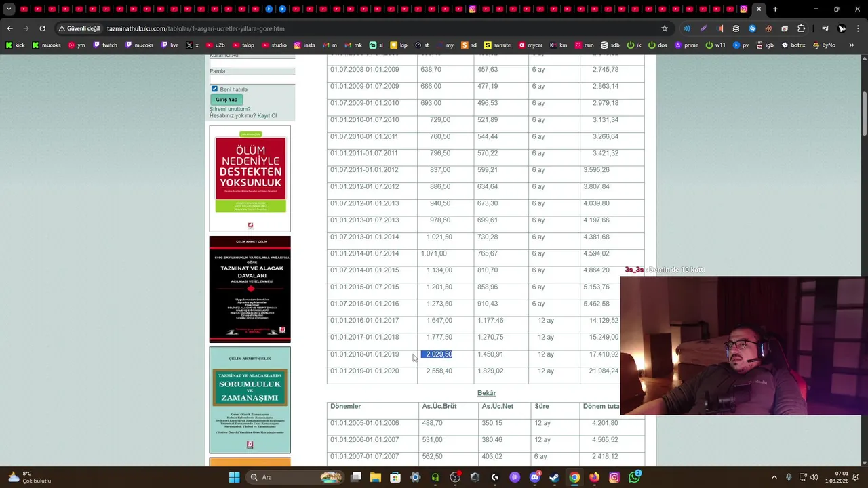
Task: Click the address bar URL
Action: [195, 28]
